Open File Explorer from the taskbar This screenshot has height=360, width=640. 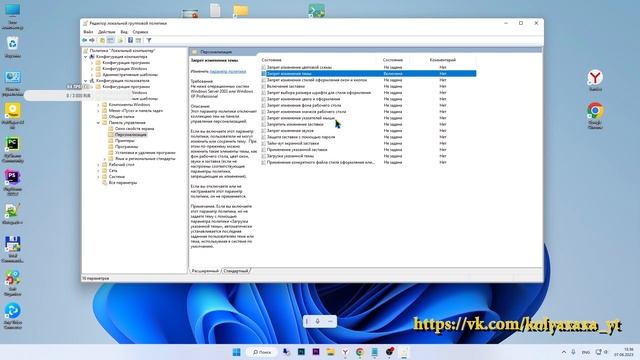pyautogui.click(x=330, y=352)
